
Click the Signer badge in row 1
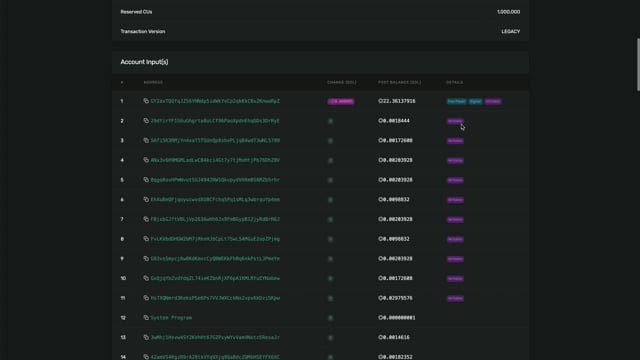pos(475,101)
